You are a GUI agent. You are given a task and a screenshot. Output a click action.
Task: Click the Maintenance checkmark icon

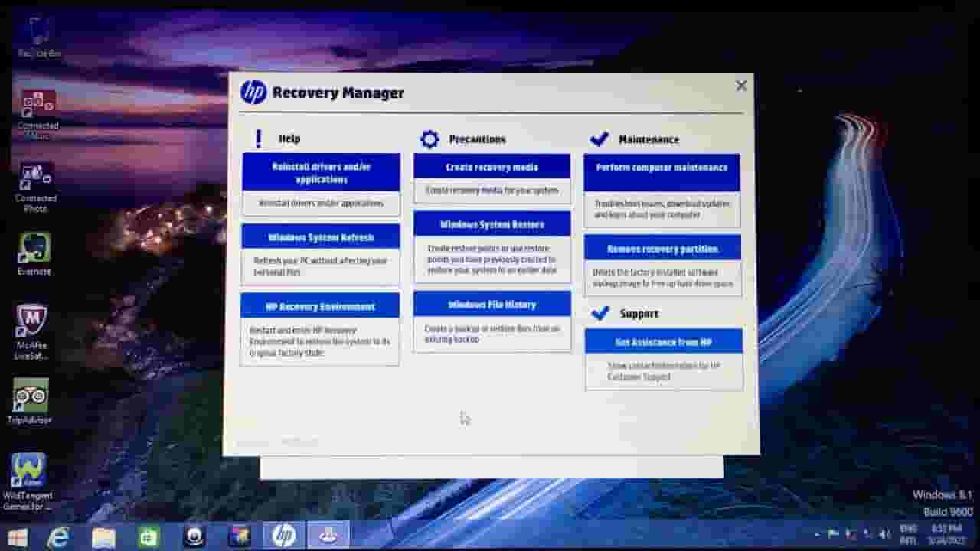pyautogui.click(x=599, y=139)
